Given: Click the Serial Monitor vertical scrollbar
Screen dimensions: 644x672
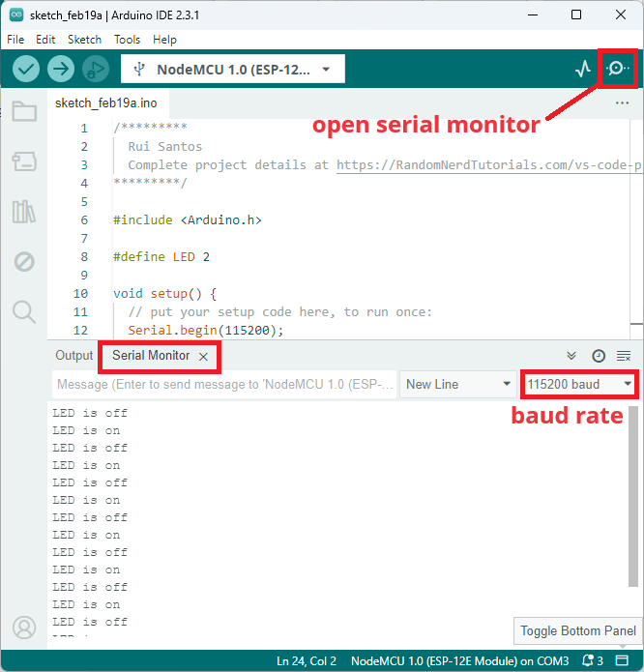Looking at the screenshot, I should pos(633,496).
